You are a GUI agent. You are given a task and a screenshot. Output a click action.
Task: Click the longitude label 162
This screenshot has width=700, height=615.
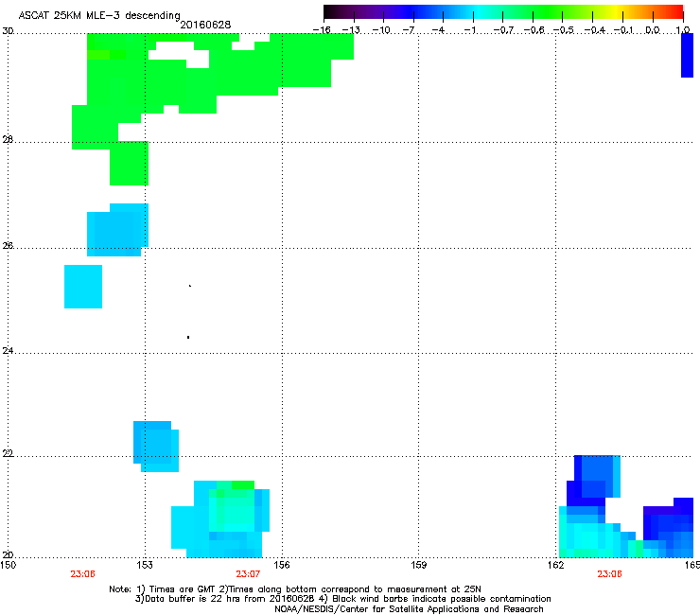[x=556, y=565]
